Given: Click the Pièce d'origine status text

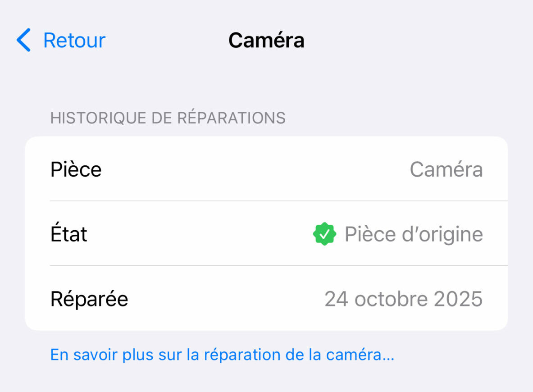Looking at the screenshot, I should click(x=414, y=234).
